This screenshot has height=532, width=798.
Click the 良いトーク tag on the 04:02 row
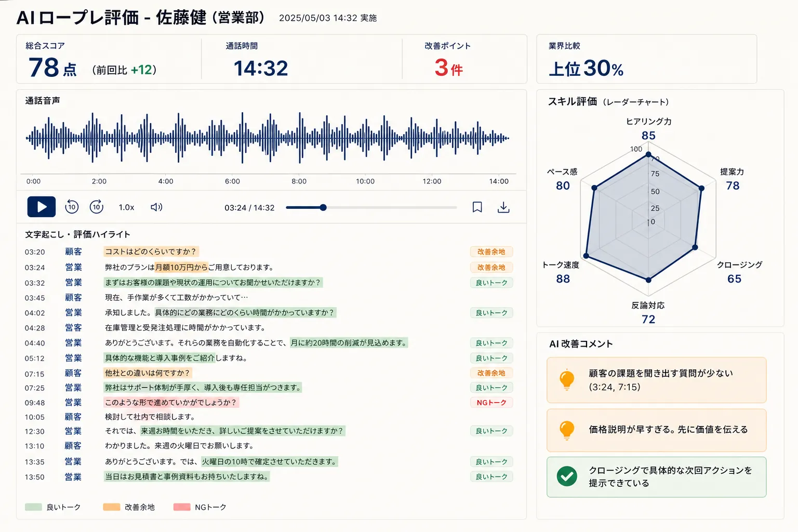pyautogui.click(x=491, y=313)
